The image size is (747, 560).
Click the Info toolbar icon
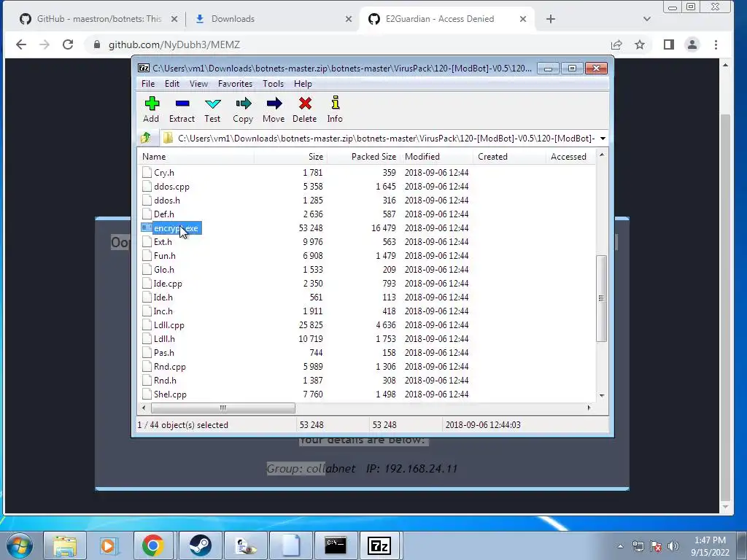tap(335, 109)
